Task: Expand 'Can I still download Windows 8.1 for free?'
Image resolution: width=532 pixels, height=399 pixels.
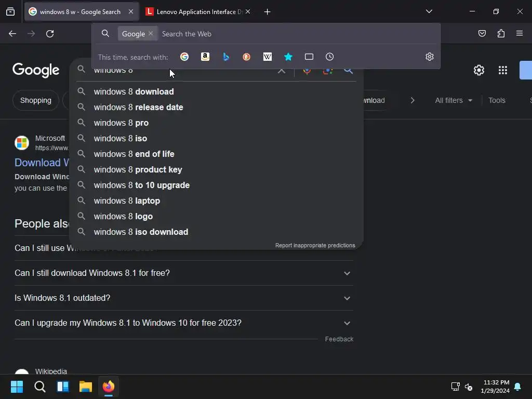Action: (x=183, y=273)
